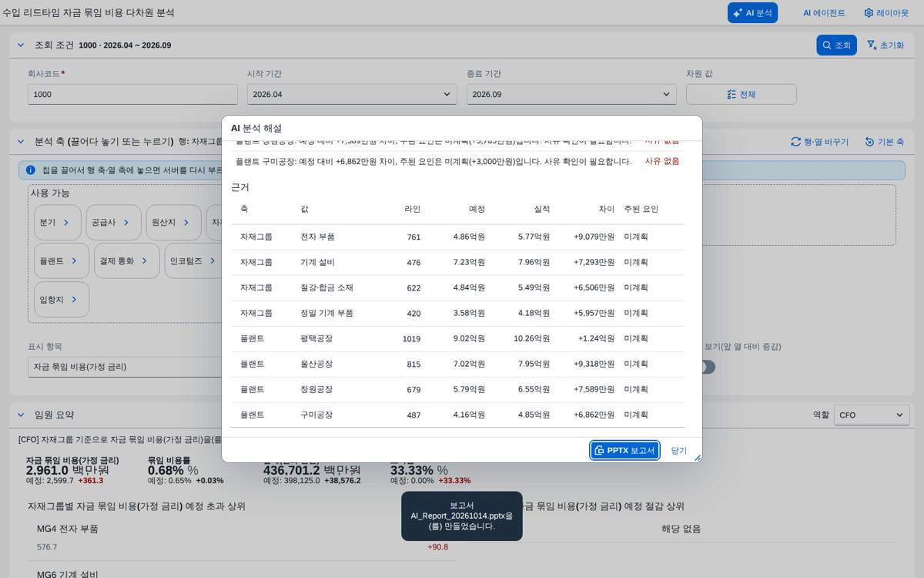Collapse the 조회 조건 section
Viewport: 924px width, 578px height.
pos(21,45)
